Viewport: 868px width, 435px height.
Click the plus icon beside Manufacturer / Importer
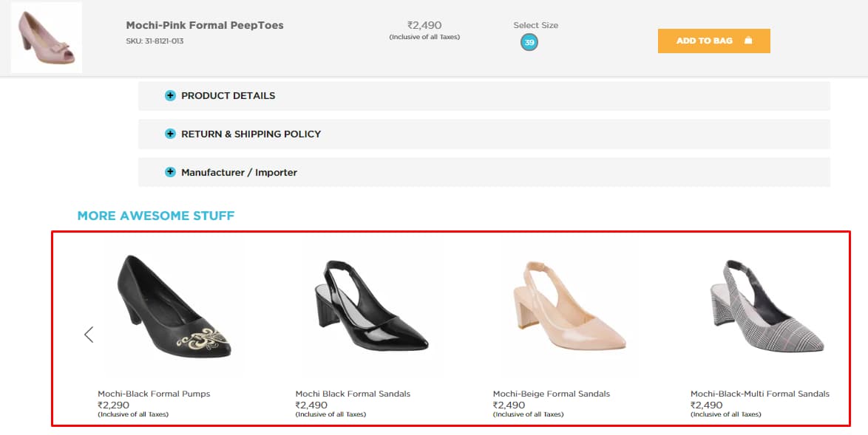170,173
